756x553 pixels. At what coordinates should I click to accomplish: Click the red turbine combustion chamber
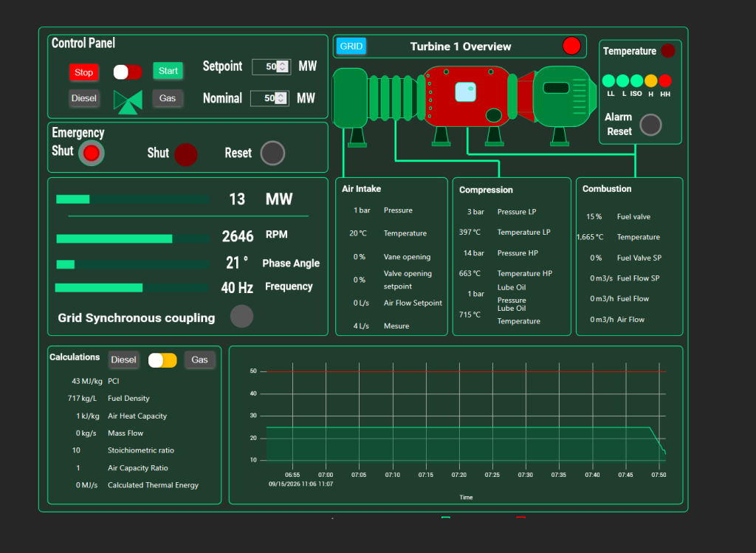467,97
